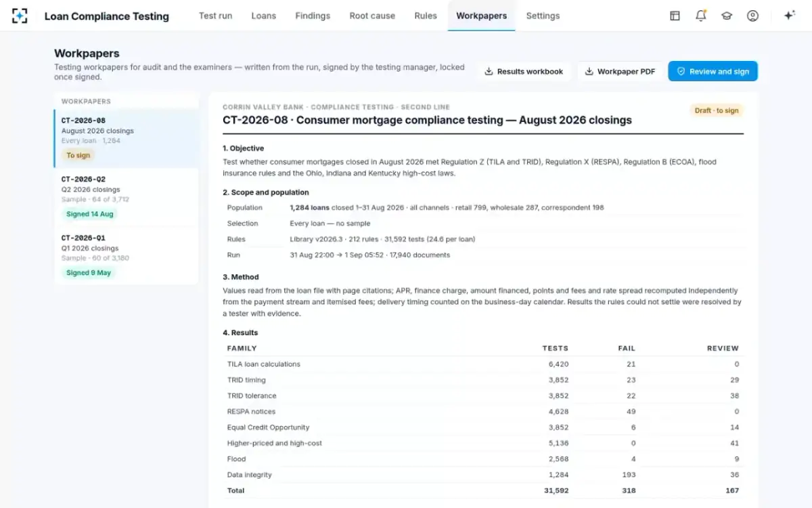Click the TRID timing row label
This screenshot has height=508, width=812.
(x=246, y=380)
